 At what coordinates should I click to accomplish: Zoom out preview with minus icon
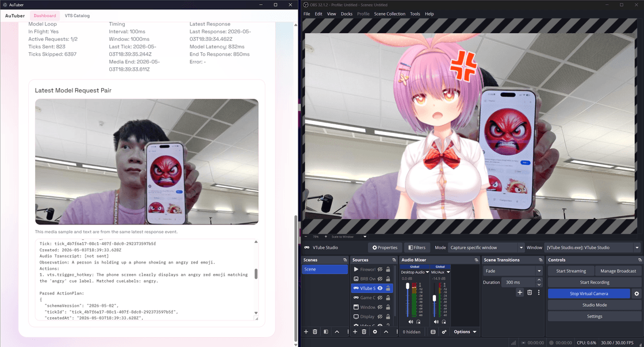coord(306,237)
